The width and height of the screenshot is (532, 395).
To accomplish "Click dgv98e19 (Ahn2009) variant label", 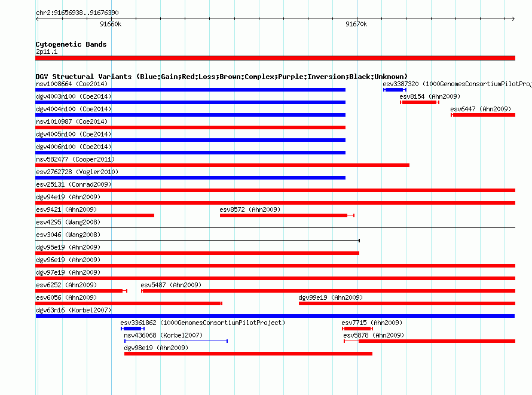I will pos(156,348).
